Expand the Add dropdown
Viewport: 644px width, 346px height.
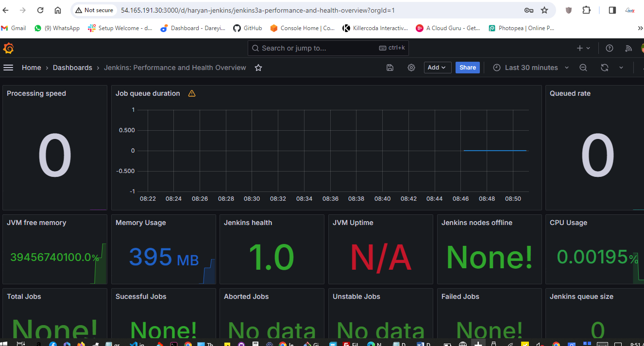[437, 68]
